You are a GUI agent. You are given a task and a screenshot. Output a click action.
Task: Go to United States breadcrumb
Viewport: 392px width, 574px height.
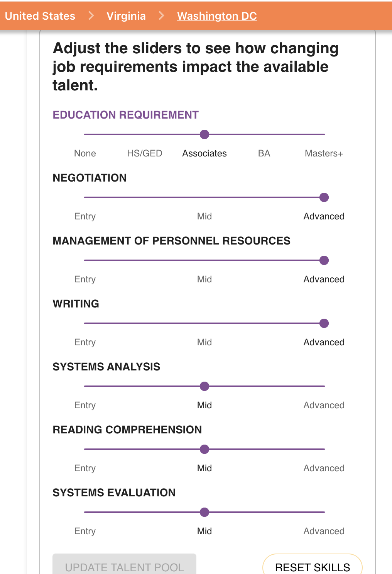(x=40, y=16)
